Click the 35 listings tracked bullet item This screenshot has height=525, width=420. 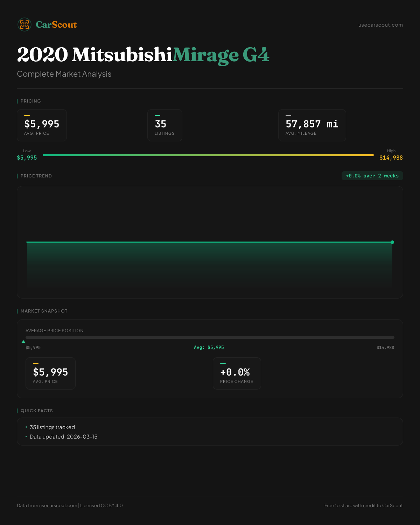(x=52, y=427)
